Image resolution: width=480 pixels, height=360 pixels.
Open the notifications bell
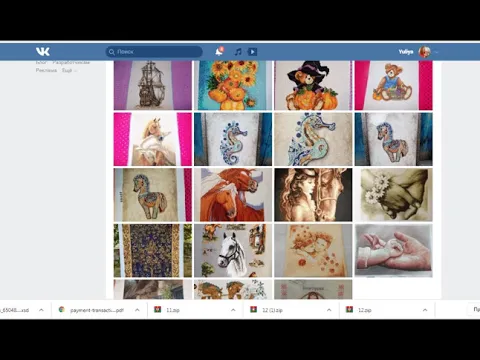pyautogui.click(x=219, y=52)
